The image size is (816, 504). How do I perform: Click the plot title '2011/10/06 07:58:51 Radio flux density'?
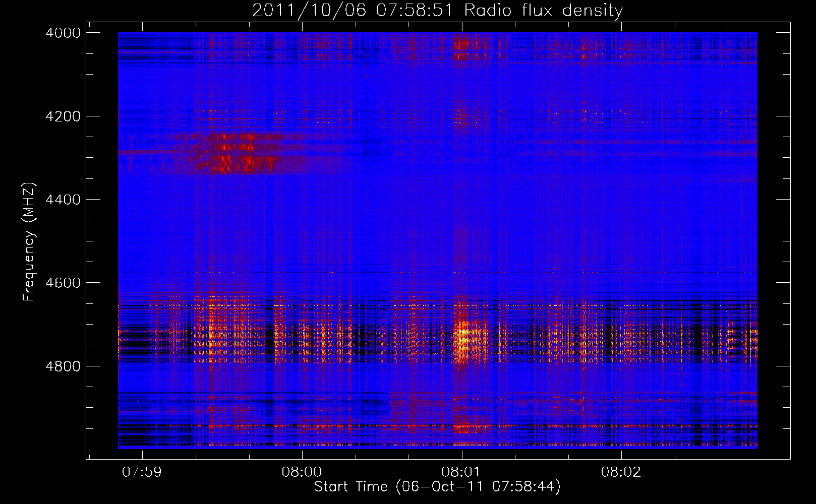(x=437, y=10)
